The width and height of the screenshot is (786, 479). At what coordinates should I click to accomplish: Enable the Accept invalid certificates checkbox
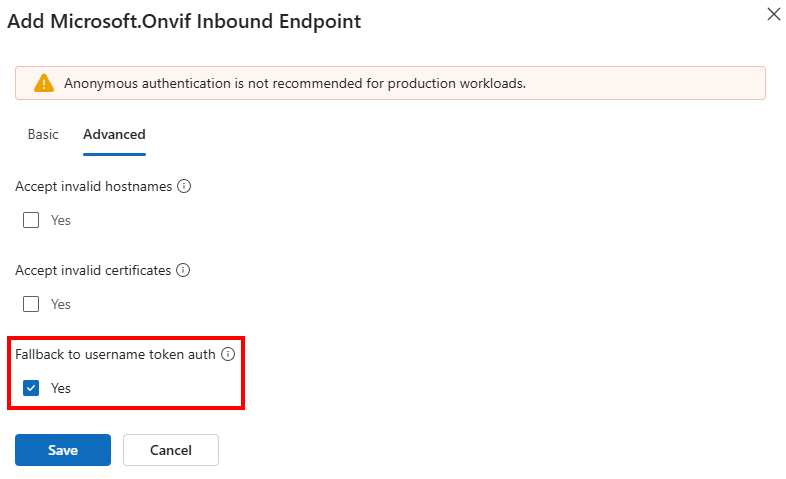(x=31, y=304)
